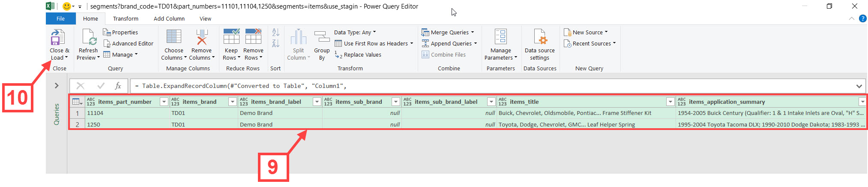This screenshot has width=868, height=187.
Task: Open the table options menu icon
Action: point(77,102)
